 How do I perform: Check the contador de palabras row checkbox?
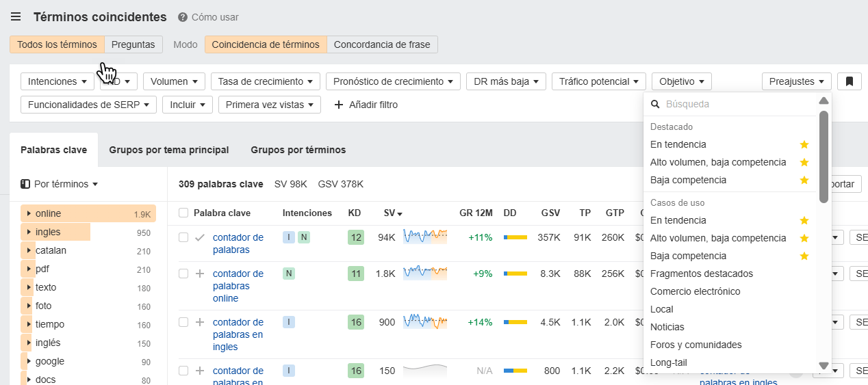[183, 237]
